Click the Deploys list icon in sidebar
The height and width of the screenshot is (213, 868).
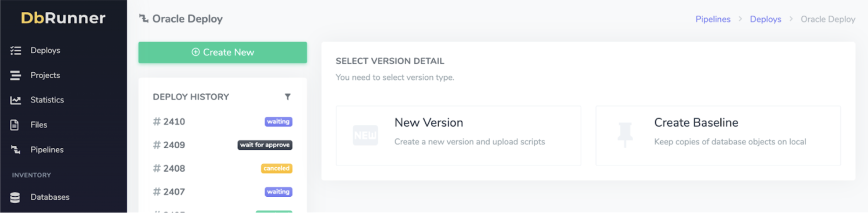pos(16,51)
